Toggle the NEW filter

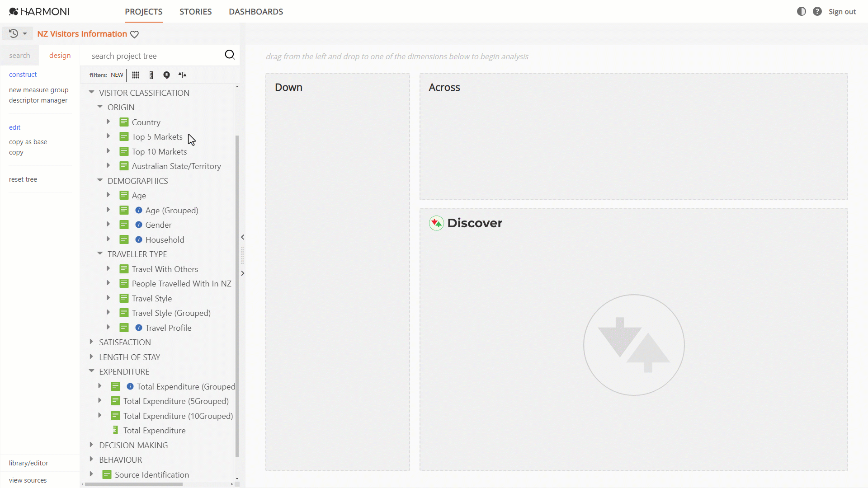[x=117, y=75]
